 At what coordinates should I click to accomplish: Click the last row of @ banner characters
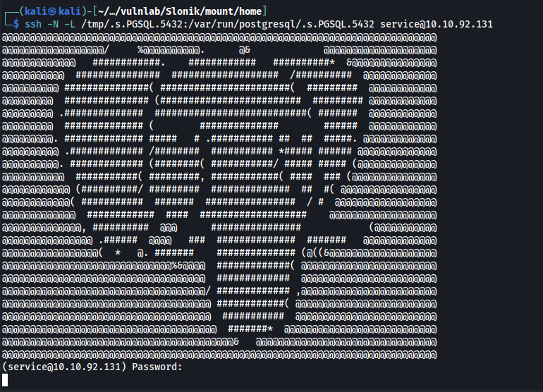point(219,355)
